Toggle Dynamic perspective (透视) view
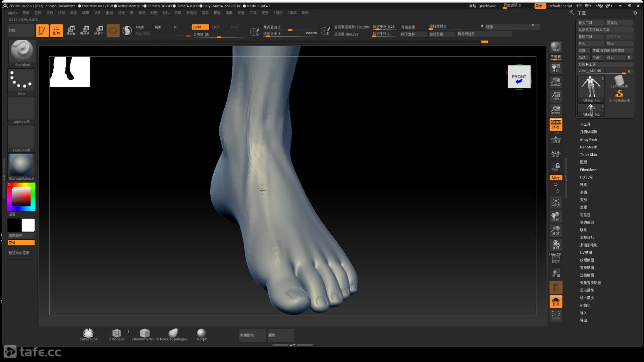This screenshot has width=644, height=362. pos(556,124)
